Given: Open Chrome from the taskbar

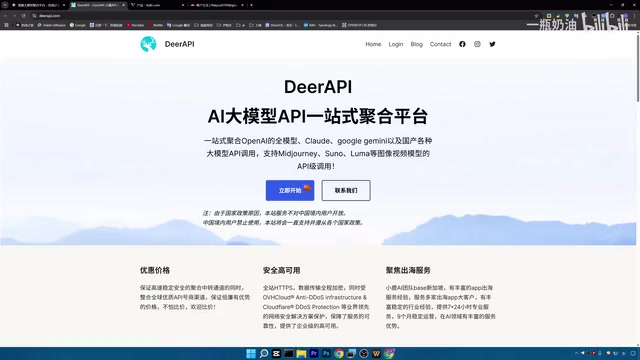Looking at the screenshot, I should [339, 353].
